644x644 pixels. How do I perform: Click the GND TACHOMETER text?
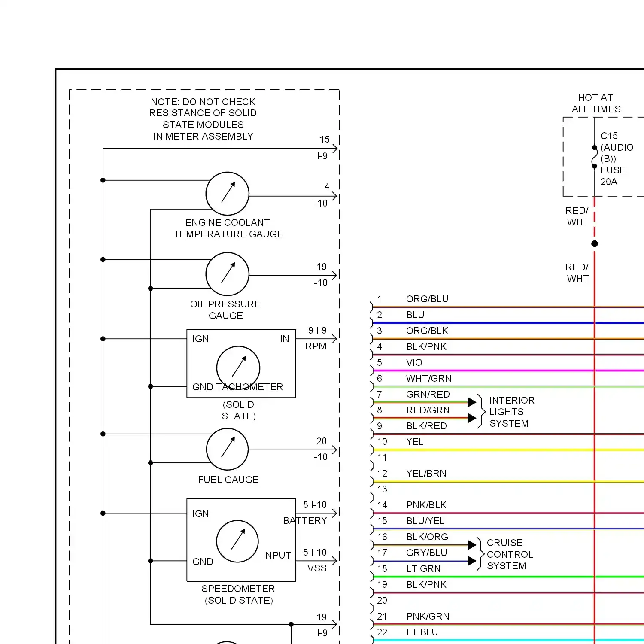237,387
